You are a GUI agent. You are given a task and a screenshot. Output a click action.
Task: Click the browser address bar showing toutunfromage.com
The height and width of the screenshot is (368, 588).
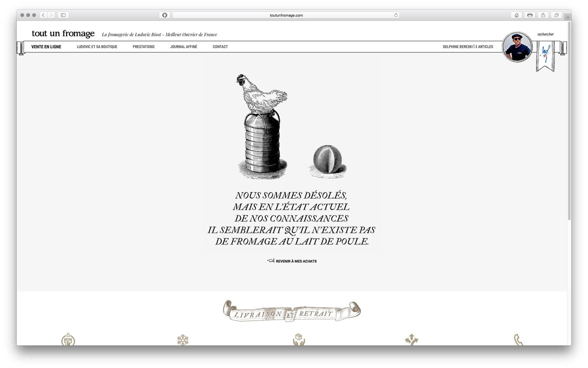(x=286, y=15)
